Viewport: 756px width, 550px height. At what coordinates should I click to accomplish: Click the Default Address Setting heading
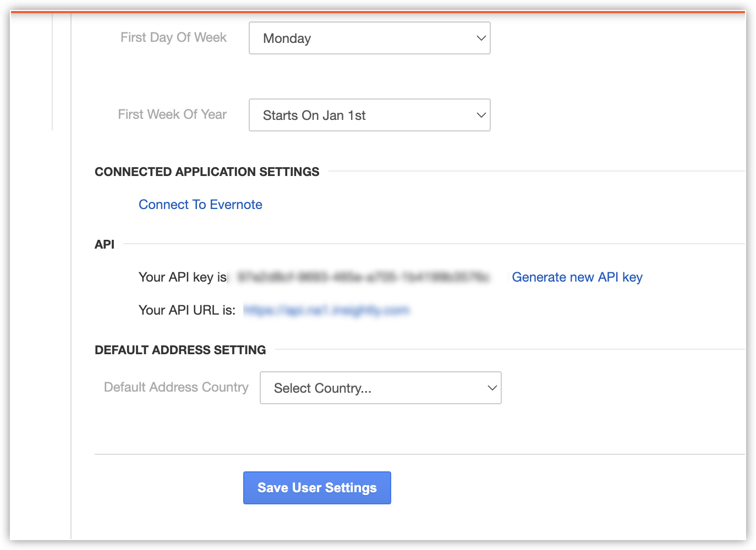[180, 350]
